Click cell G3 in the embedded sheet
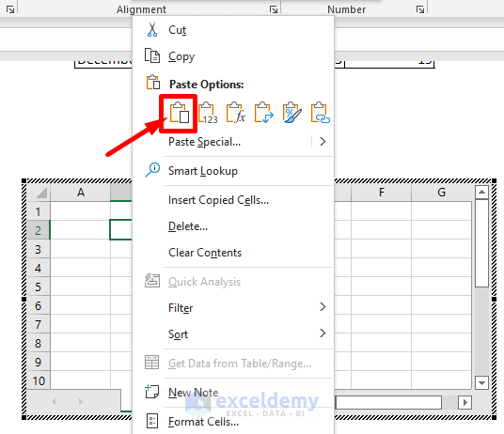The height and width of the screenshot is (434, 504). 441,249
